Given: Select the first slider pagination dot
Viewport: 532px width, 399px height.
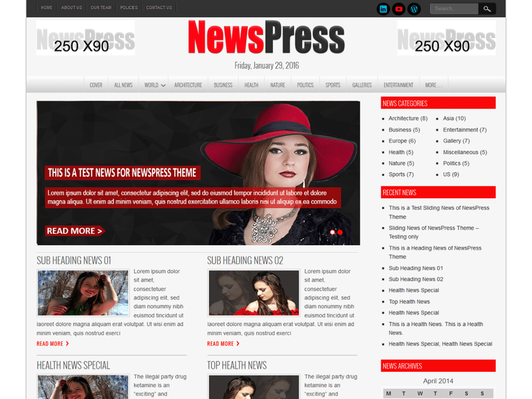Looking at the screenshot, I should [x=332, y=232].
